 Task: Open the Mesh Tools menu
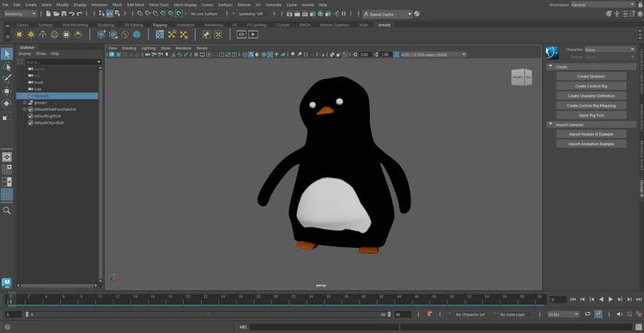(x=159, y=4)
